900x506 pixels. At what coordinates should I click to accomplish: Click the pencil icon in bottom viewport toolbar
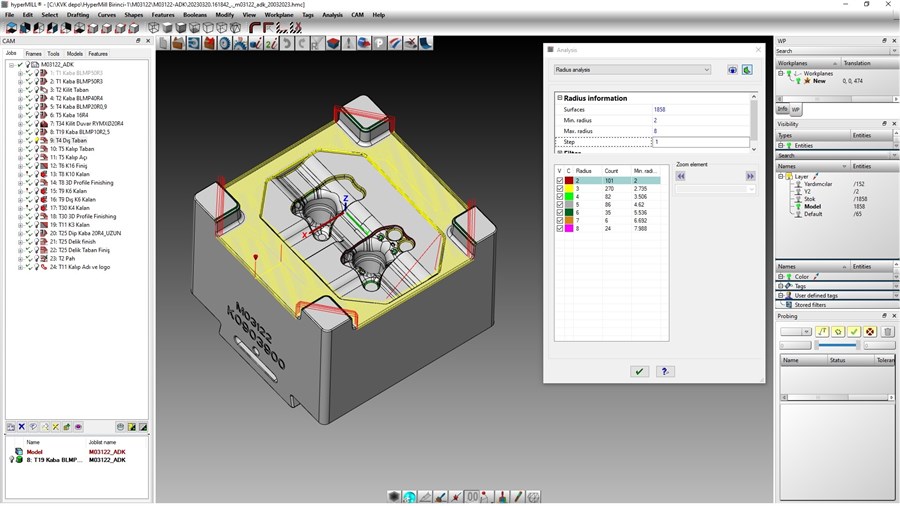point(518,497)
